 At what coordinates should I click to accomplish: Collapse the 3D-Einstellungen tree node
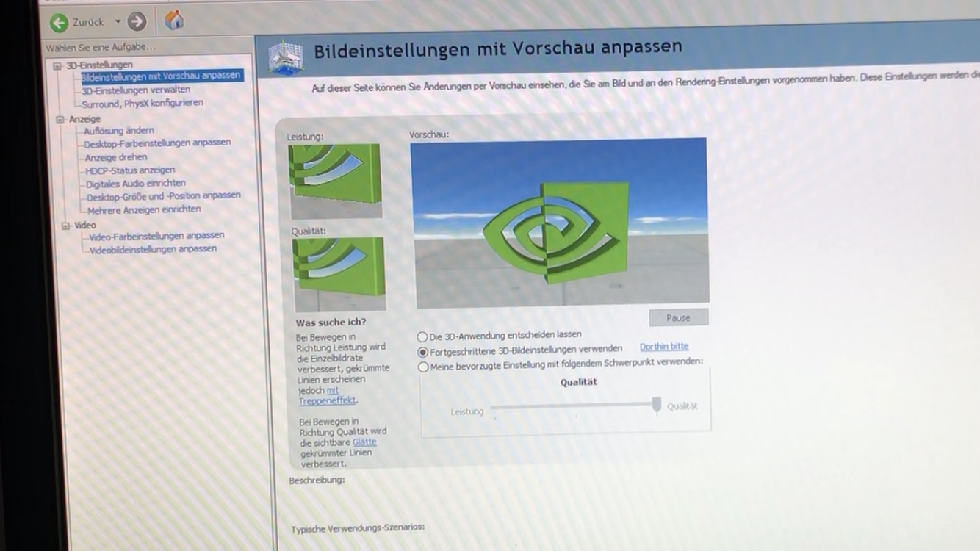(57, 65)
